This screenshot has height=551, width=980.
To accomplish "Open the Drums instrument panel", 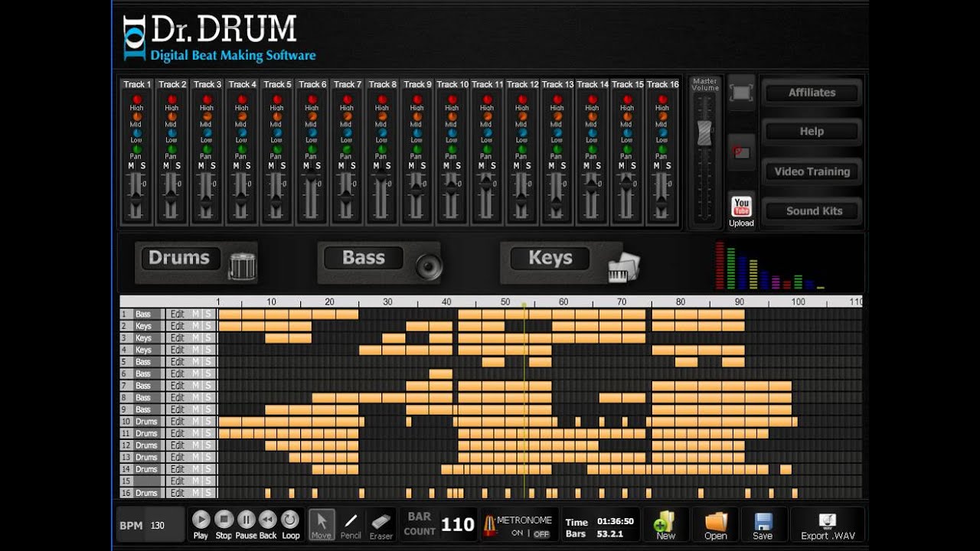I will coord(179,258).
